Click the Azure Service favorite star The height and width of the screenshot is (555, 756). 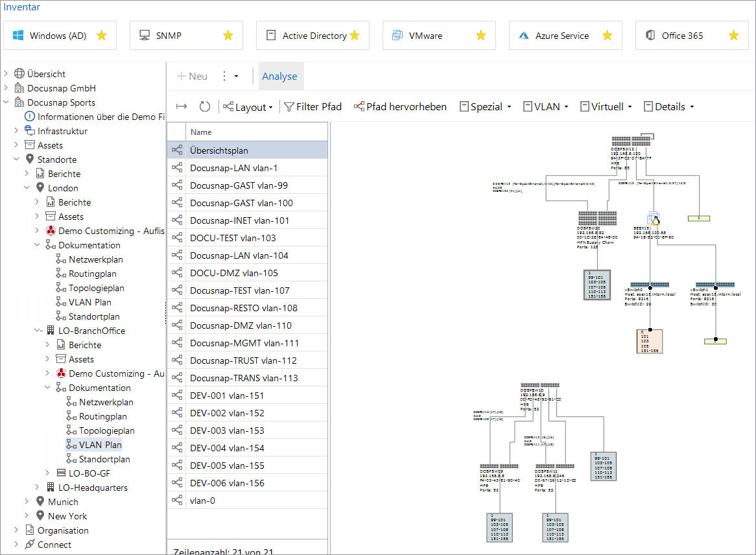click(x=608, y=35)
